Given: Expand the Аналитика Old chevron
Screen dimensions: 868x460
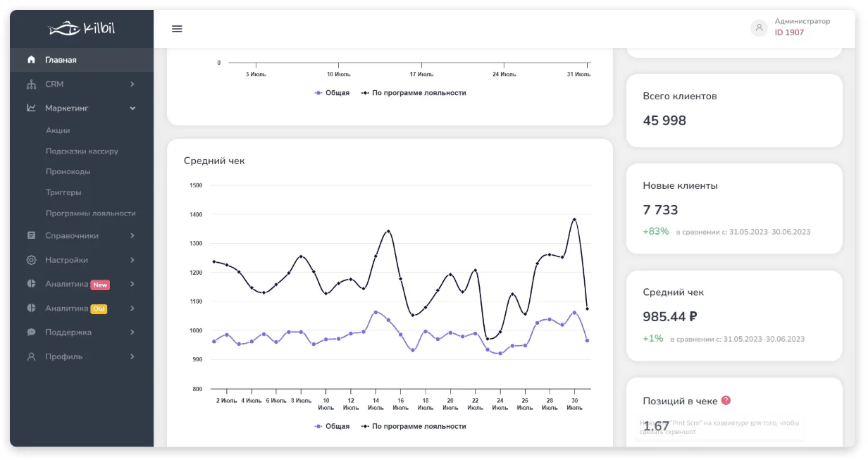Looking at the screenshot, I should (132, 309).
